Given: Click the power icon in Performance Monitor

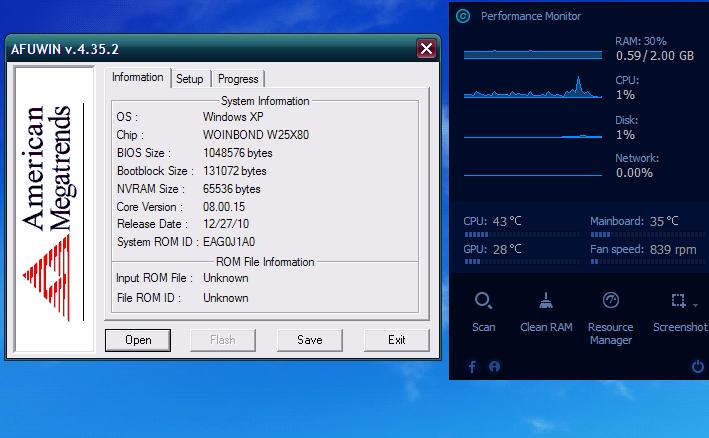Looking at the screenshot, I should pos(698,366).
